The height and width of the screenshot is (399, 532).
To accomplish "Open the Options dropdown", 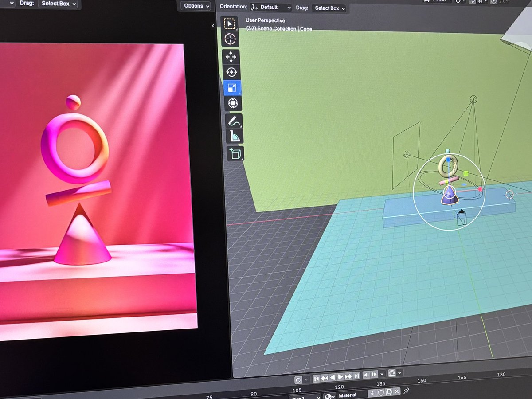I will pyautogui.click(x=196, y=6).
